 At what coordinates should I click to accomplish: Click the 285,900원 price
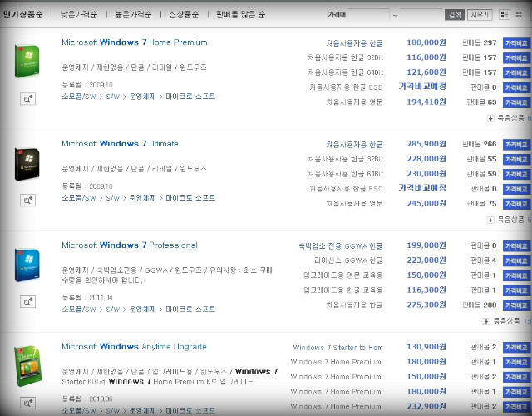426,144
